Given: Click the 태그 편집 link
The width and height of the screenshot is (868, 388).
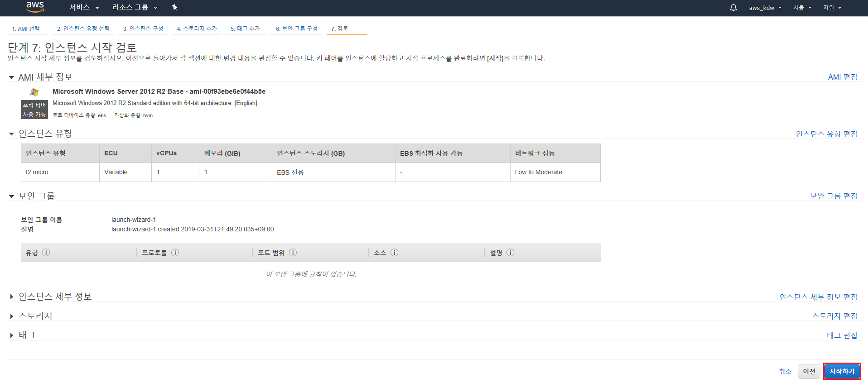Looking at the screenshot, I should [x=842, y=335].
